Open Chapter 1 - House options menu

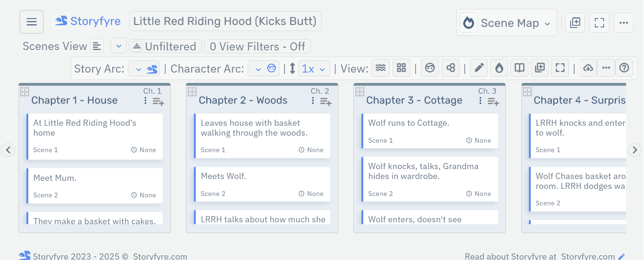[x=145, y=101]
